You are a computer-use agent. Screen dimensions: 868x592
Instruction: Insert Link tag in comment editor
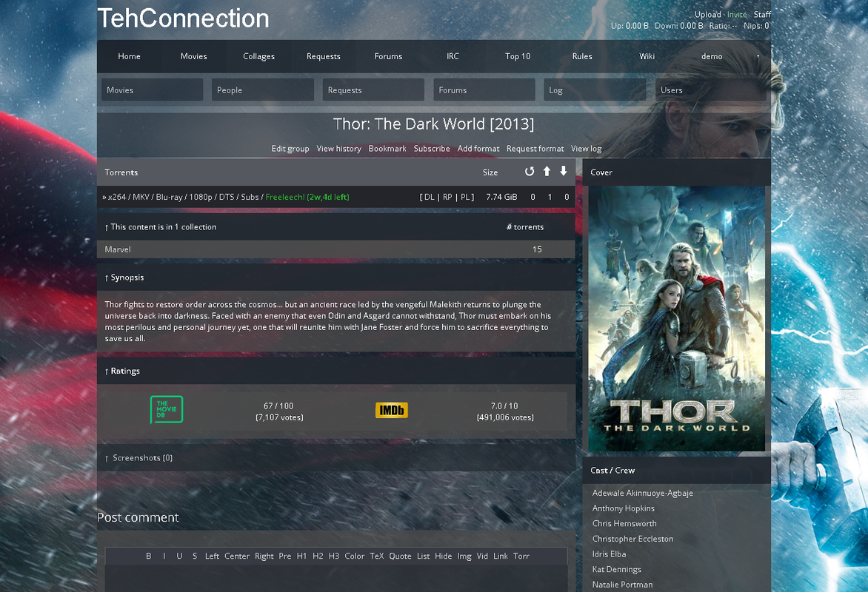(x=501, y=556)
